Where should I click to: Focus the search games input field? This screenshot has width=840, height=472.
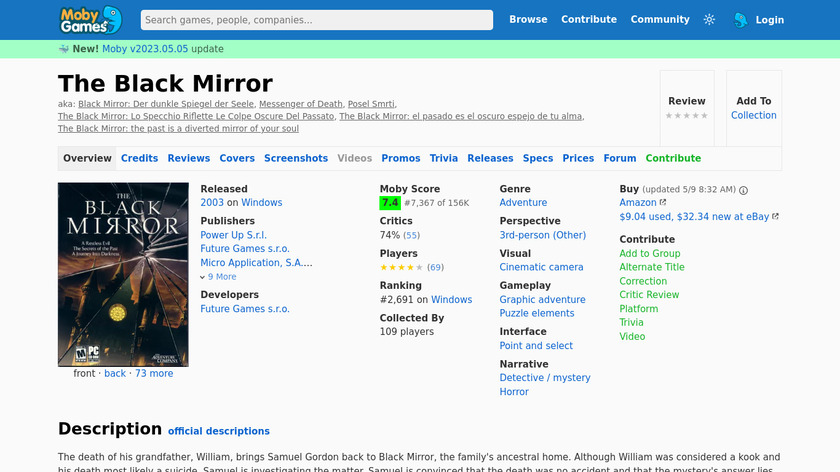click(317, 20)
